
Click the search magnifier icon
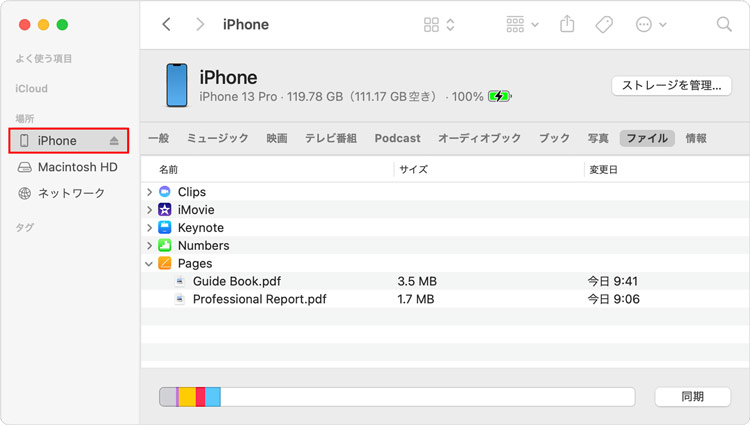coord(724,24)
